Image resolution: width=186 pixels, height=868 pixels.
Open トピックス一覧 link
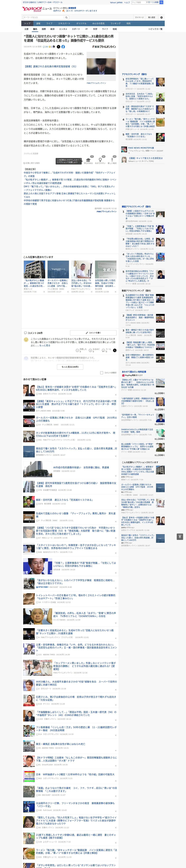coord(155,29)
